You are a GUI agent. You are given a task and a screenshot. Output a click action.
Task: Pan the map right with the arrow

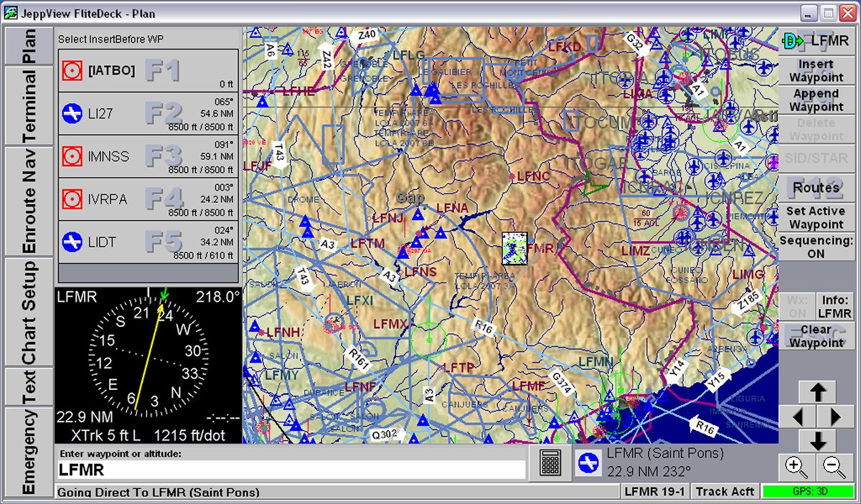836,417
